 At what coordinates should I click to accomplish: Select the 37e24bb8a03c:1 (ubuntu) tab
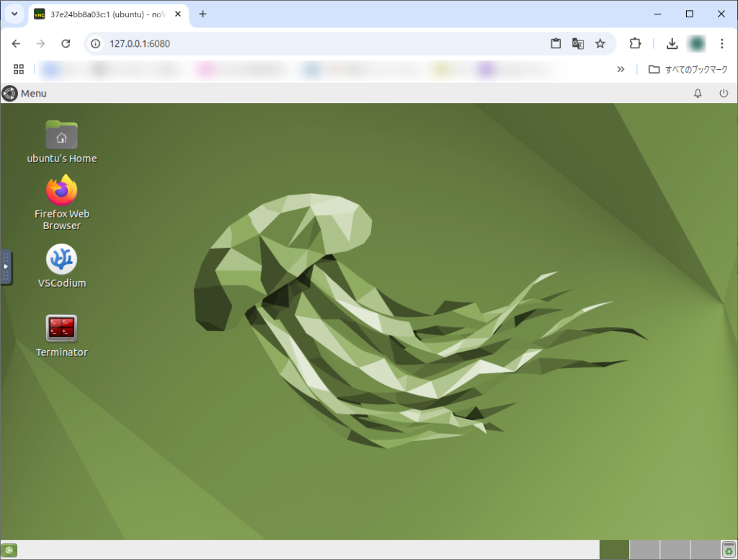tap(108, 14)
